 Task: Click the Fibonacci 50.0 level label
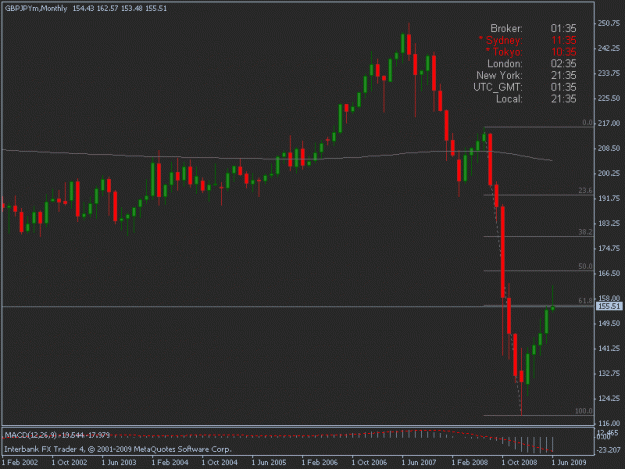click(585, 266)
